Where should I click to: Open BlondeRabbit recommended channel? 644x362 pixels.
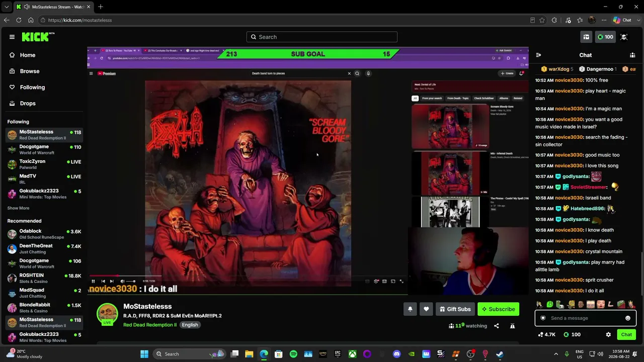click(44, 308)
